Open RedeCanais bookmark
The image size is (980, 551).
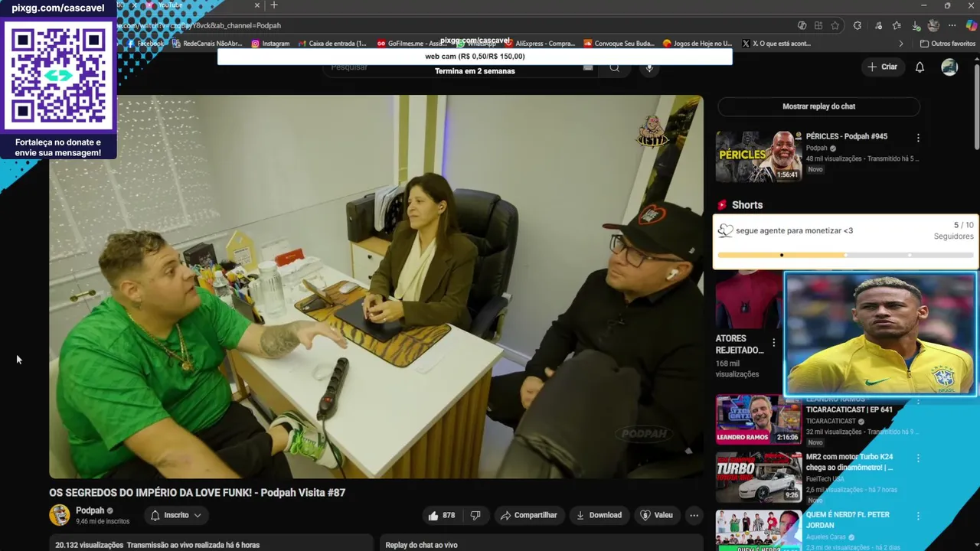(x=207, y=44)
